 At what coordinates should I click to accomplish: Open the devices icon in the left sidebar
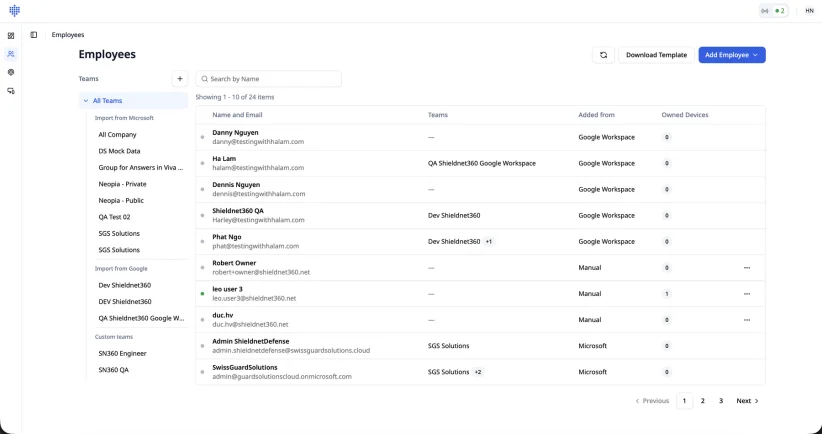coord(11,91)
